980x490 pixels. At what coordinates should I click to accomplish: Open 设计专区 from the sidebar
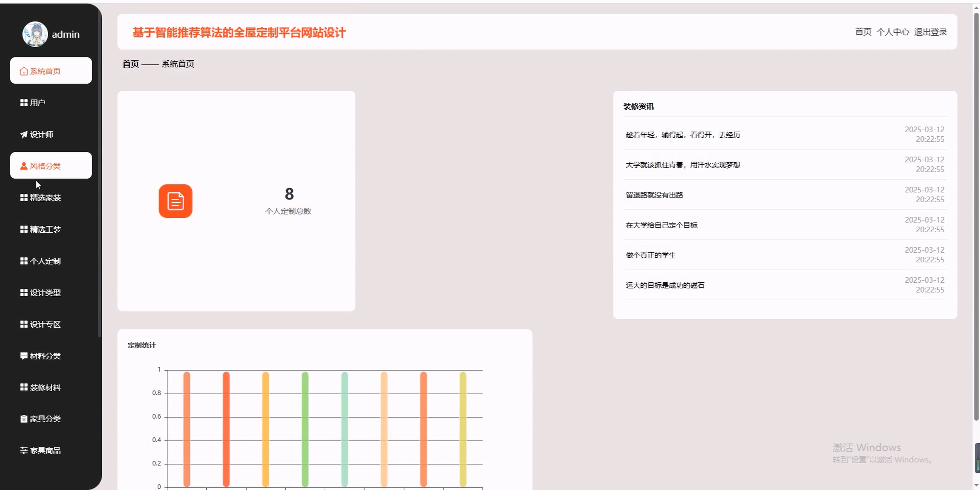[45, 324]
